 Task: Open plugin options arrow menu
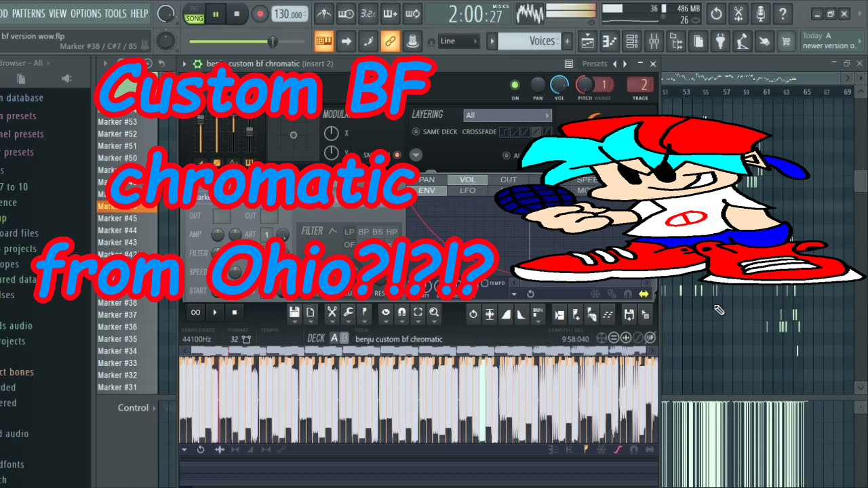pos(184,64)
